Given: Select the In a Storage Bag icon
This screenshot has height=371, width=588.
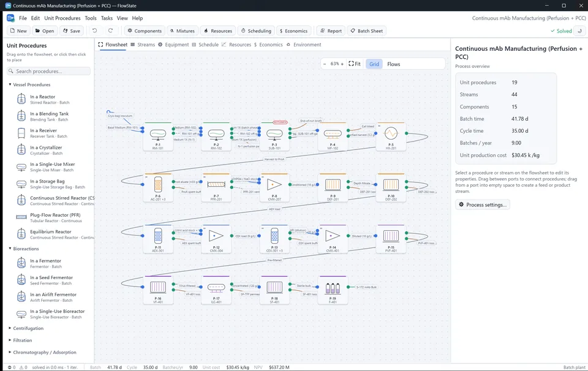Looking at the screenshot, I should click(x=21, y=184).
